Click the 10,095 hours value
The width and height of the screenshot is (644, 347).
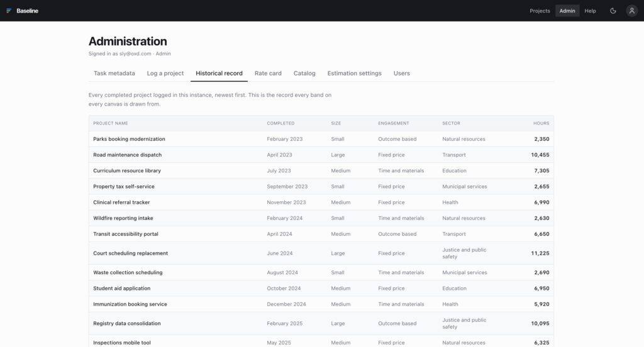[x=540, y=323]
